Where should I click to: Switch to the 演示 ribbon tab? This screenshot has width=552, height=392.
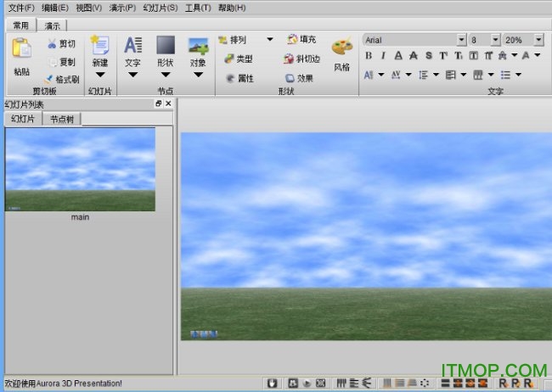(x=52, y=25)
